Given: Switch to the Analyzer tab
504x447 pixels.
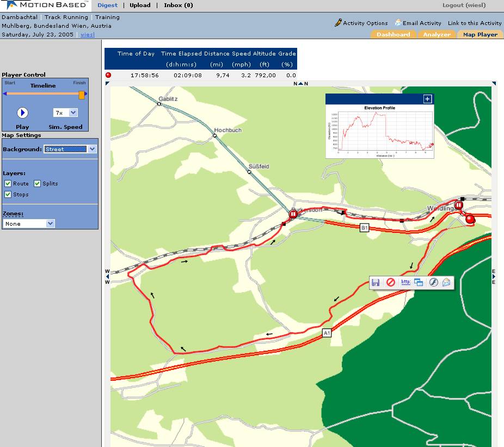Looking at the screenshot, I should point(437,34).
